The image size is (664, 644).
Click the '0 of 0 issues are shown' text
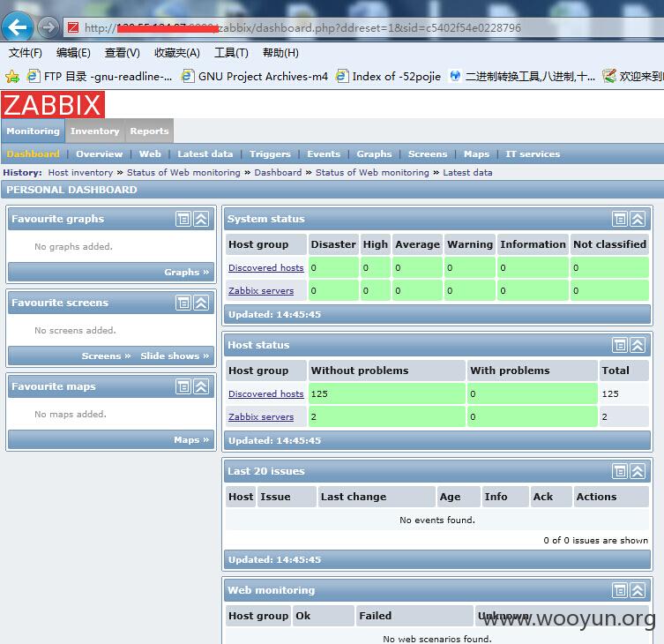[x=595, y=540]
